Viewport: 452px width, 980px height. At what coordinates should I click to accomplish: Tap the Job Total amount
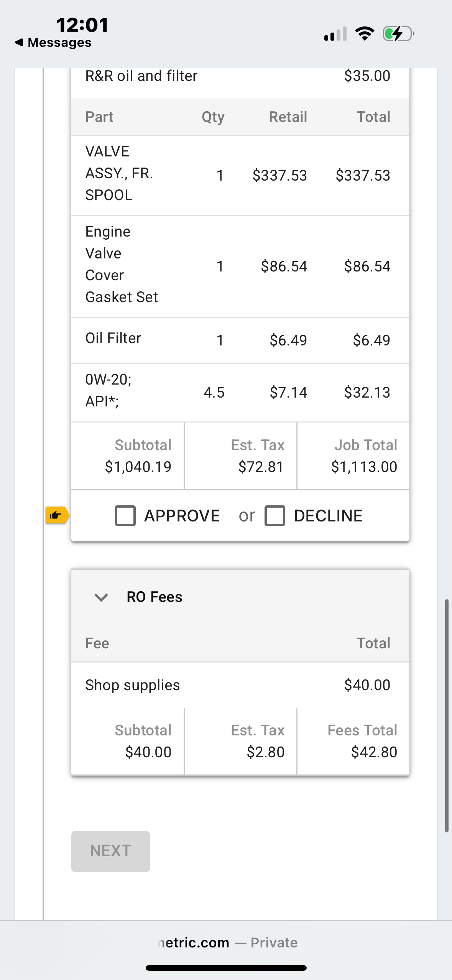tap(364, 467)
